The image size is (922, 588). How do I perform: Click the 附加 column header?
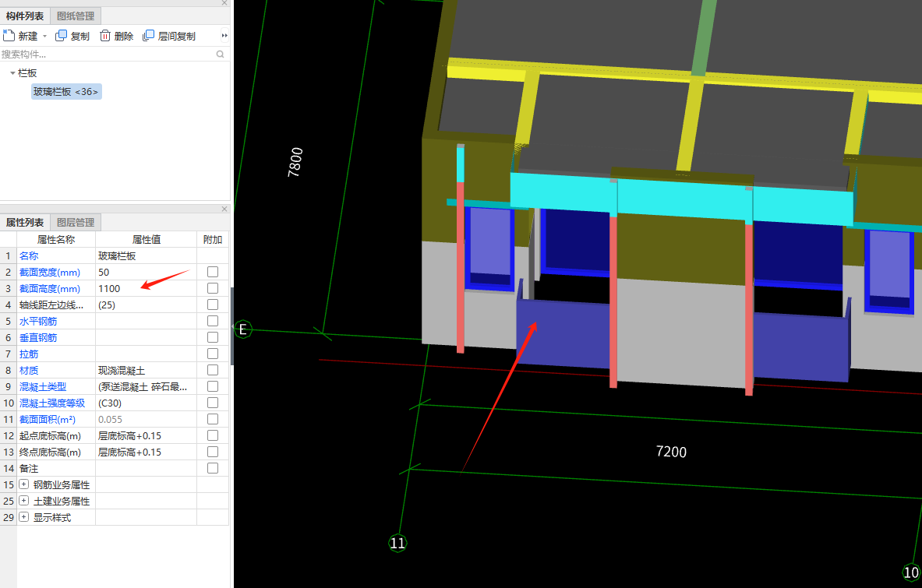pyautogui.click(x=213, y=240)
